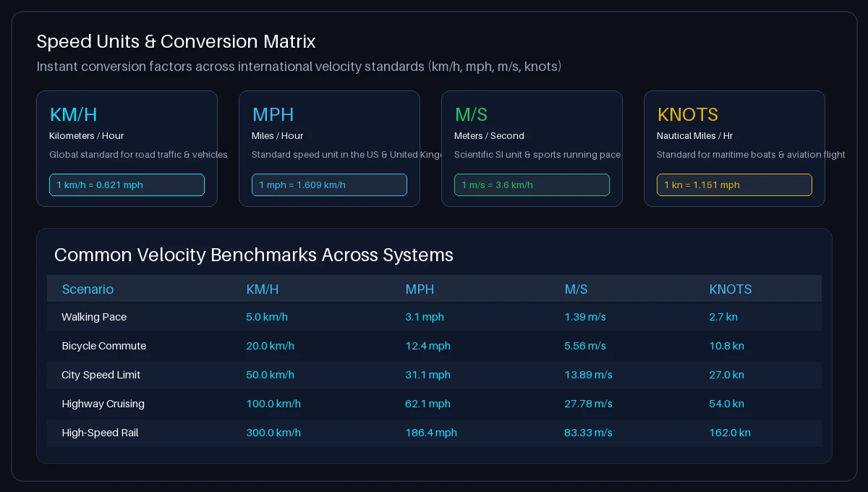Click 'Standard speed unit in the US' description
Image resolution: width=868 pixels, height=492 pixels.
(346, 154)
